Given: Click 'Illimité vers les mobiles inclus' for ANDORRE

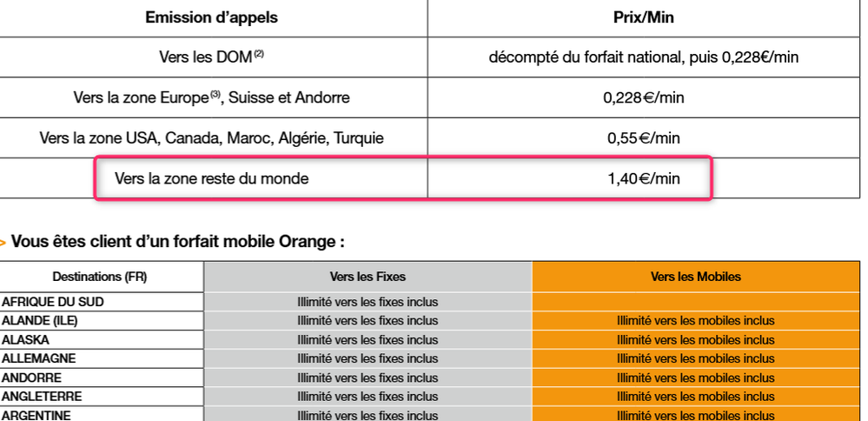Looking at the screenshot, I should (696, 378).
